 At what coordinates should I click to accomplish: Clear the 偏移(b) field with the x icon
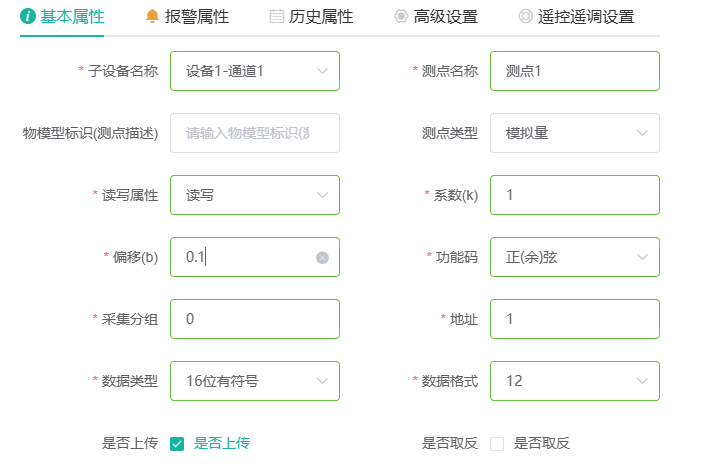coord(322,258)
